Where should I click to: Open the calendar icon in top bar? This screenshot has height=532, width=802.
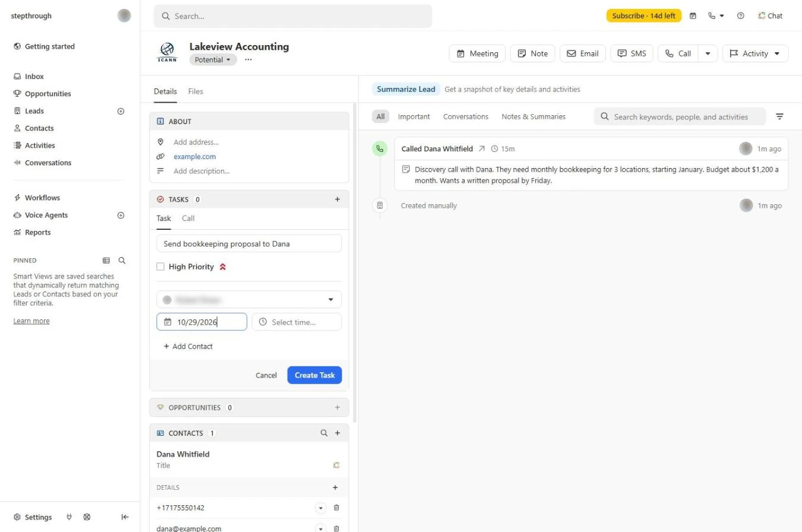(x=693, y=16)
